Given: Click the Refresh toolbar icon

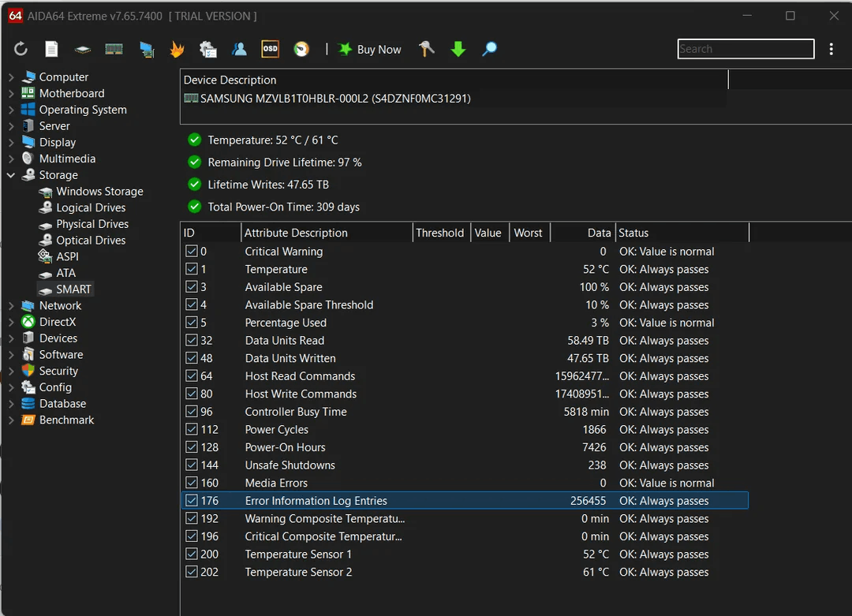Looking at the screenshot, I should [x=21, y=50].
